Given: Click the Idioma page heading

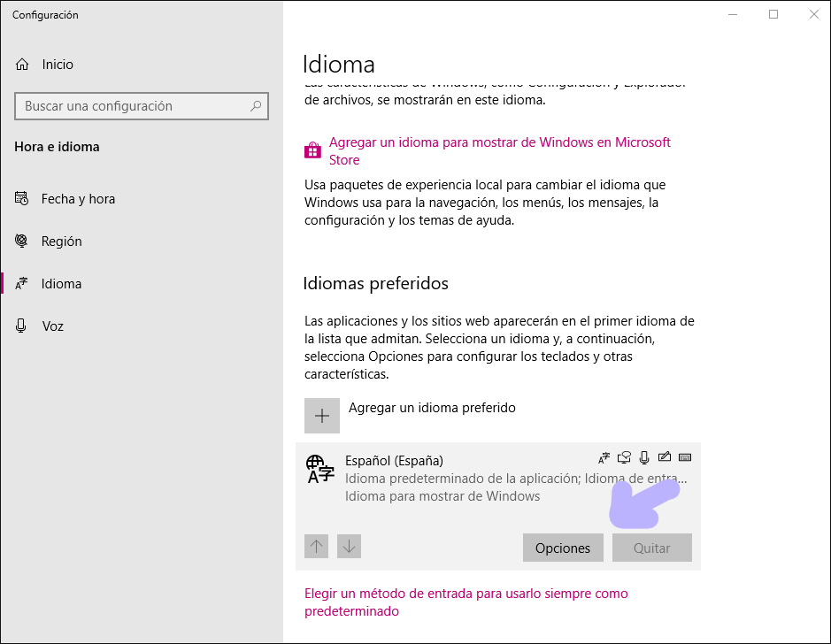Looking at the screenshot, I should tap(339, 65).
